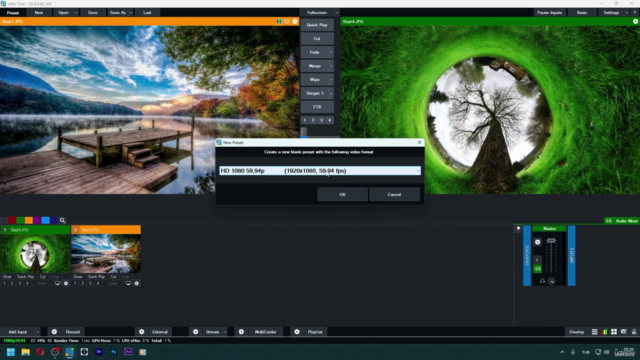The width and height of the screenshot is (640, 360).
Task: Click the Overlay button bottom right
Action: 577,332
